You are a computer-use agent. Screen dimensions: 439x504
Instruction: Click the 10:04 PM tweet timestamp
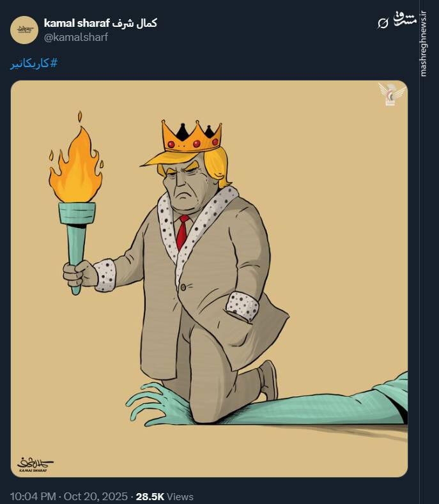click(32, 496)
